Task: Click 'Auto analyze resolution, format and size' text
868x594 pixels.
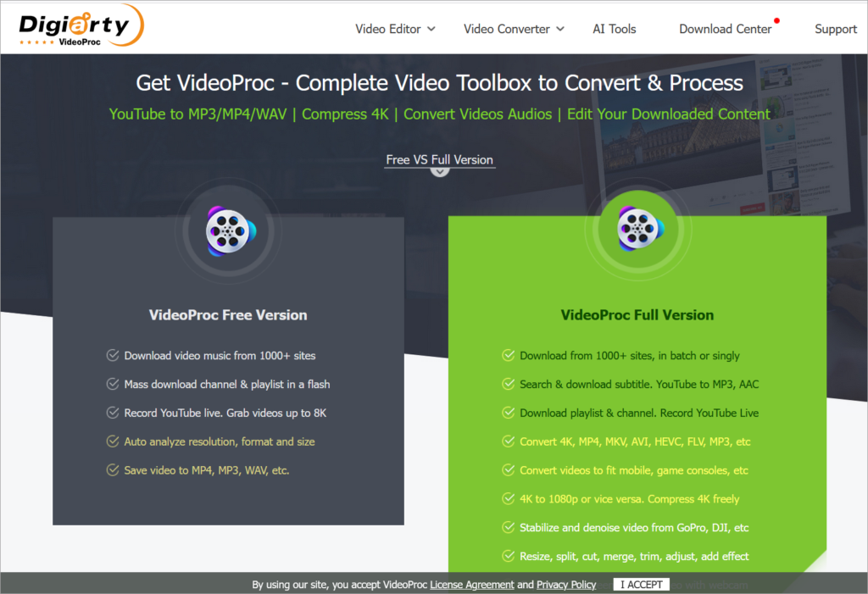Action: pos(220,441)
